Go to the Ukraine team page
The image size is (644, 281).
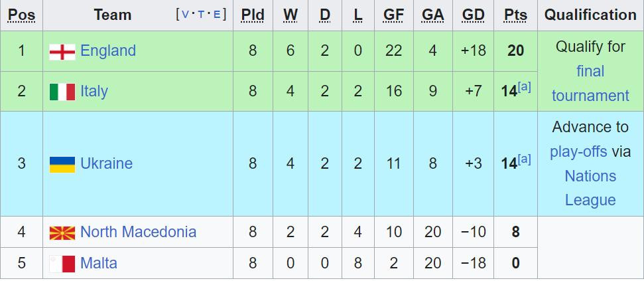pyautogui.click(x=106, y=163)
